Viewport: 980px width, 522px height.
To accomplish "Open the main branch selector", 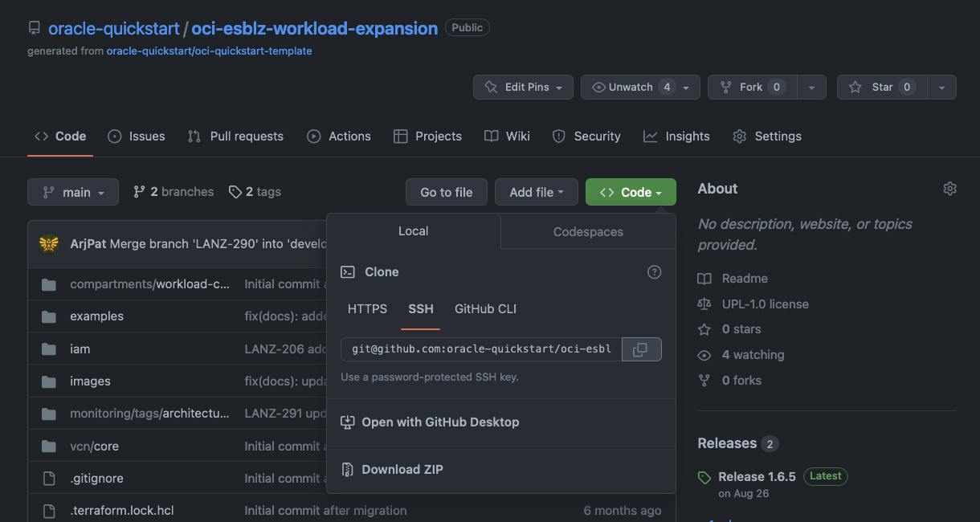I will [72, 191].
